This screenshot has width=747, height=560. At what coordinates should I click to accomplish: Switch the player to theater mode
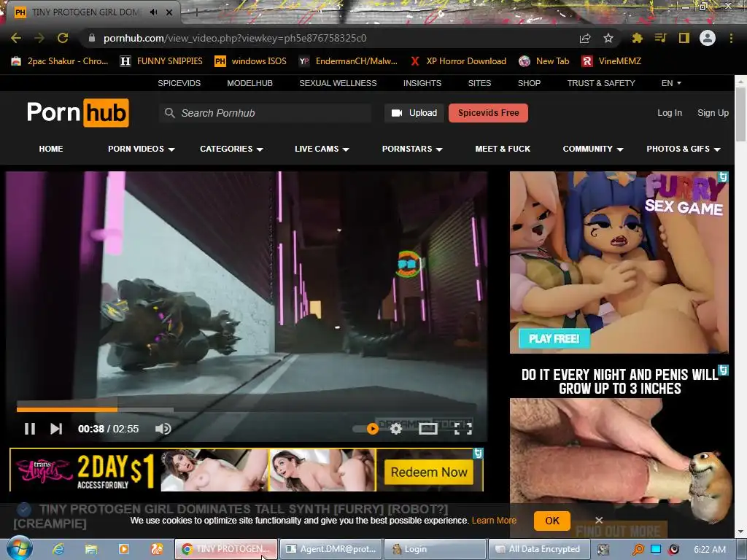(427, 429)
